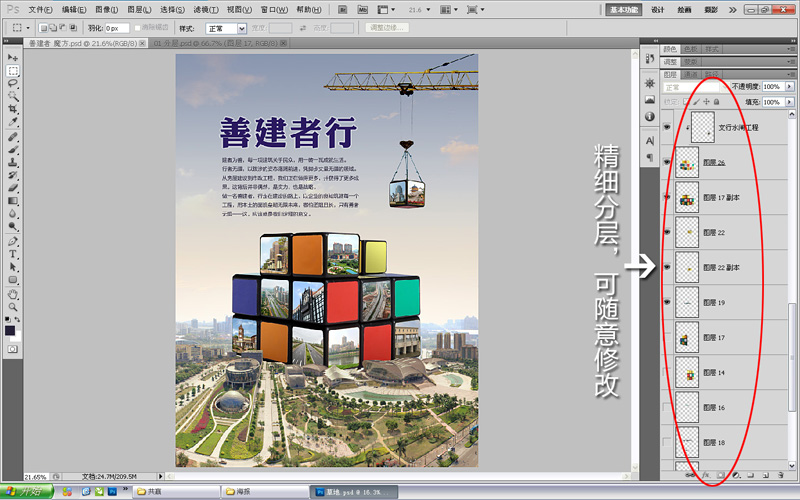Select the Spot Healing Brush tool
Image resolution: width=800 pixels, height=500 pixels.
tap(13, 137)
